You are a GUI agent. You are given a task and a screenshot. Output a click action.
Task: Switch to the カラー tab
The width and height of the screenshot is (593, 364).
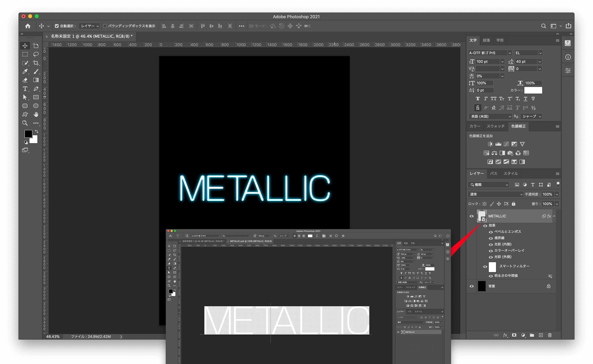point(475,126)
